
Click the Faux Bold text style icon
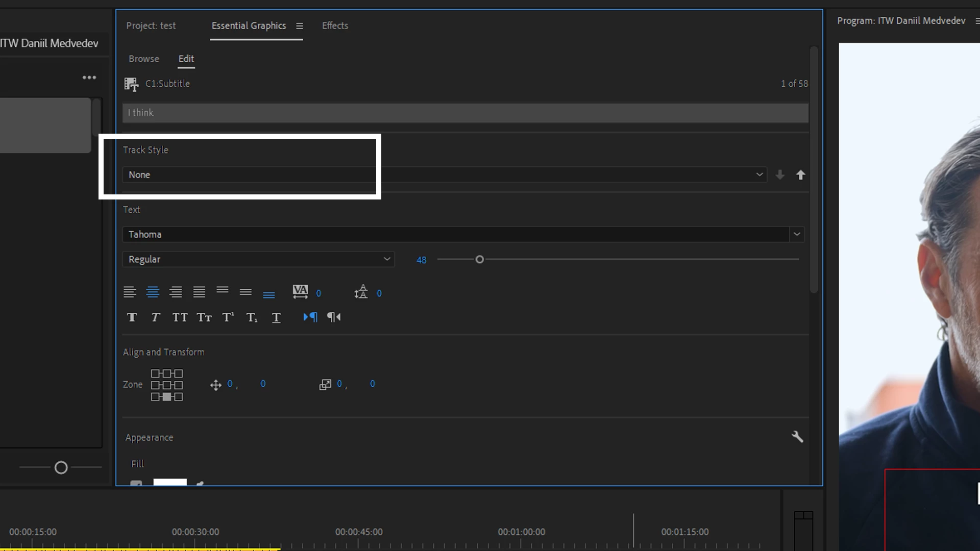[132, 317]
